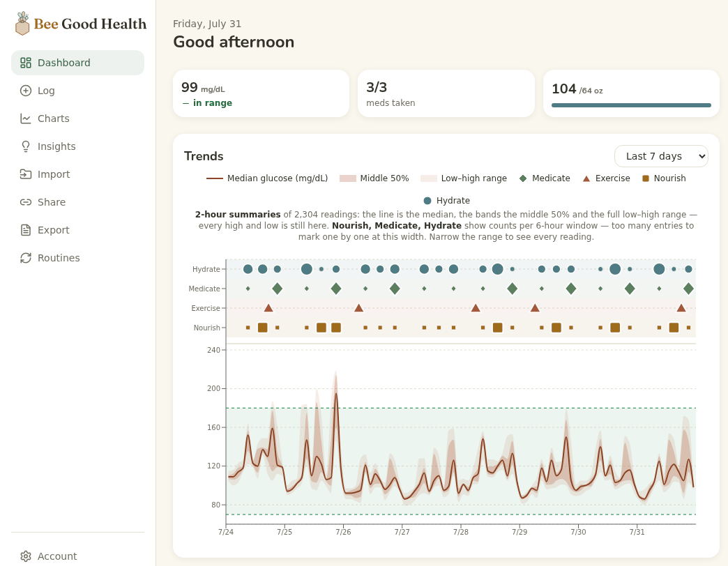Open the Dashboard menu item
This screenshot has height=566, width=728.
pyautogui.click(x=77, y=63)
